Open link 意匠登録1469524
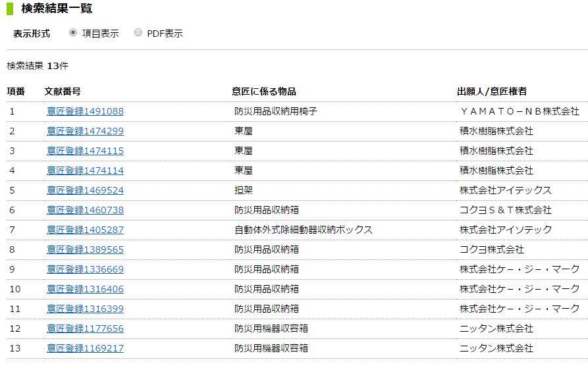Screen dimensions: 588x366 85,190
